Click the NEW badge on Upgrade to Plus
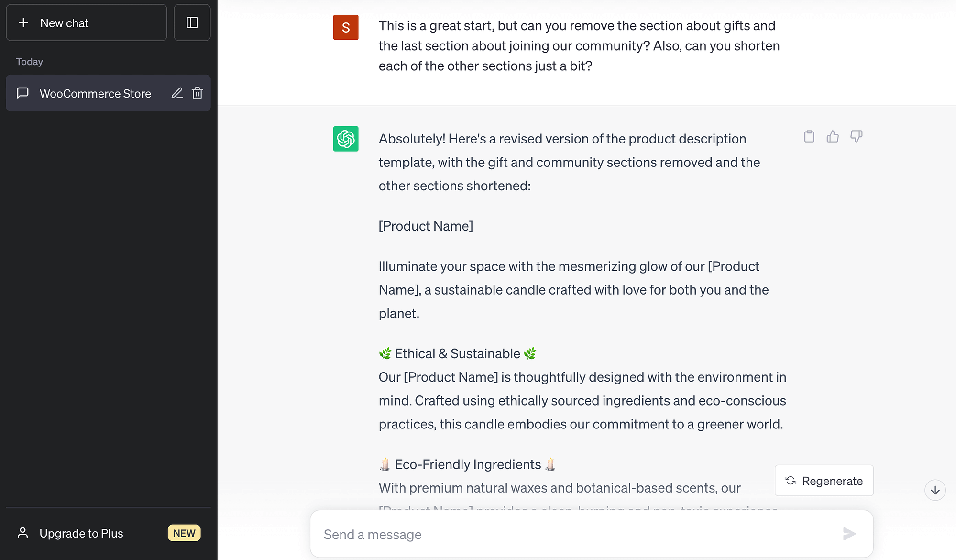 tap(184, 533)
